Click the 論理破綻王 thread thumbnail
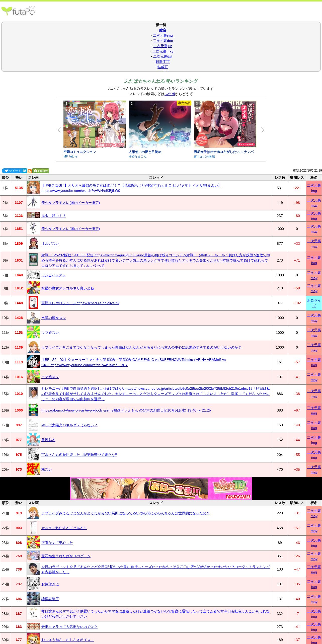This screenshot has height=644, width=322. click(x=33, y=599)
